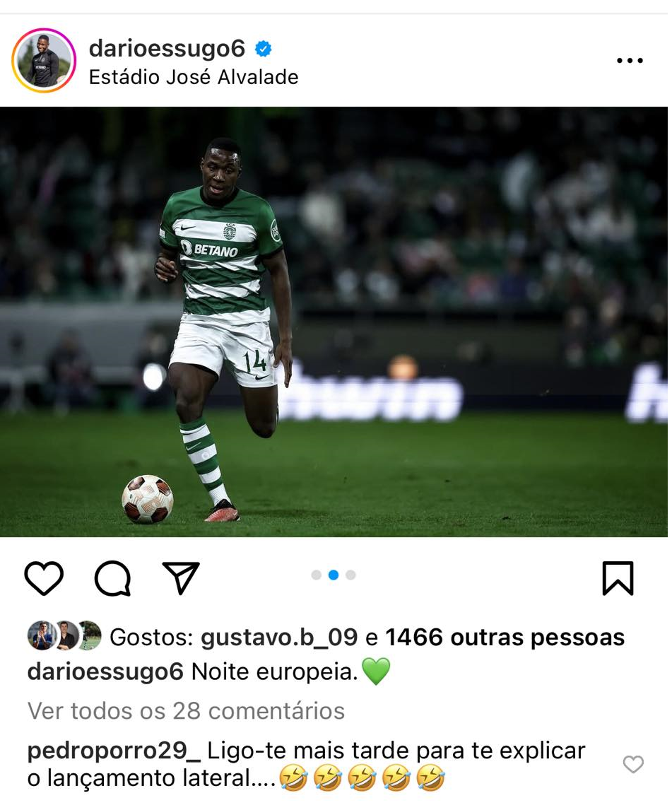Share the post via paper plane icon

[x=181, y=577]
